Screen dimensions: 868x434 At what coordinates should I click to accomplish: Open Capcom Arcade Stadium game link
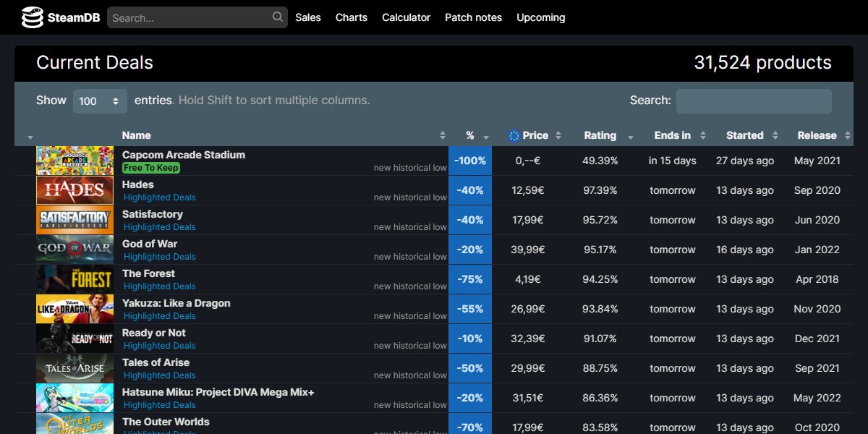(184, 155)
